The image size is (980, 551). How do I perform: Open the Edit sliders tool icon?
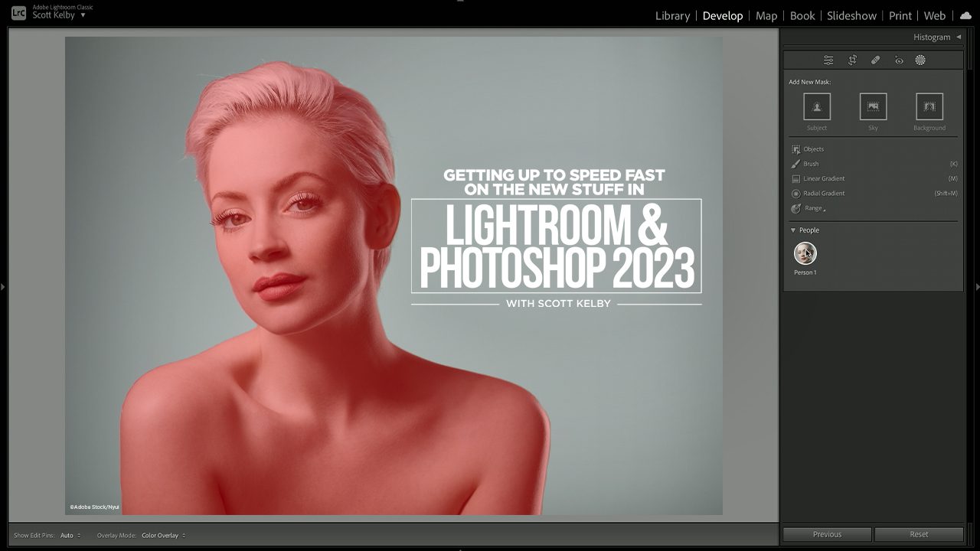click(828, 60)
